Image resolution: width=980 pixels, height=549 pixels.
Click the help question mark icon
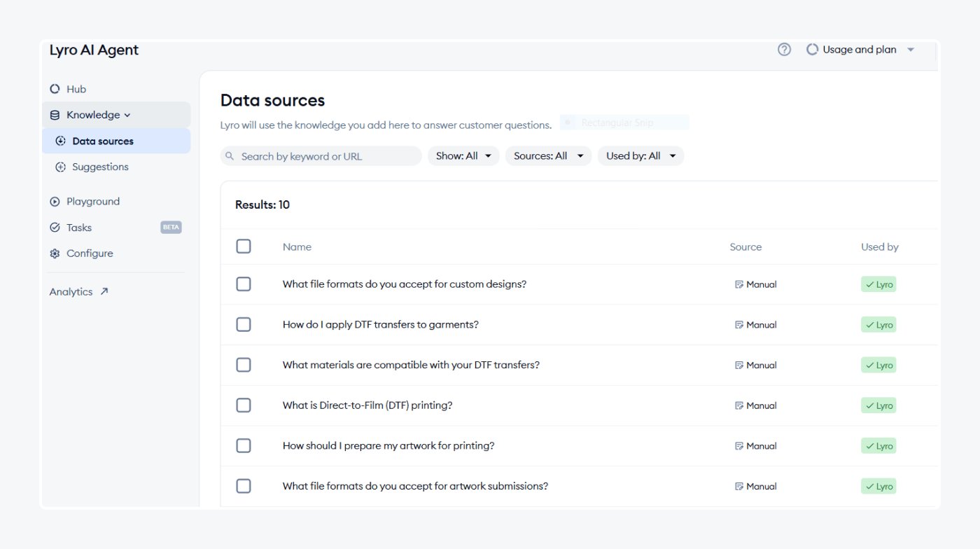pos(784,50)
